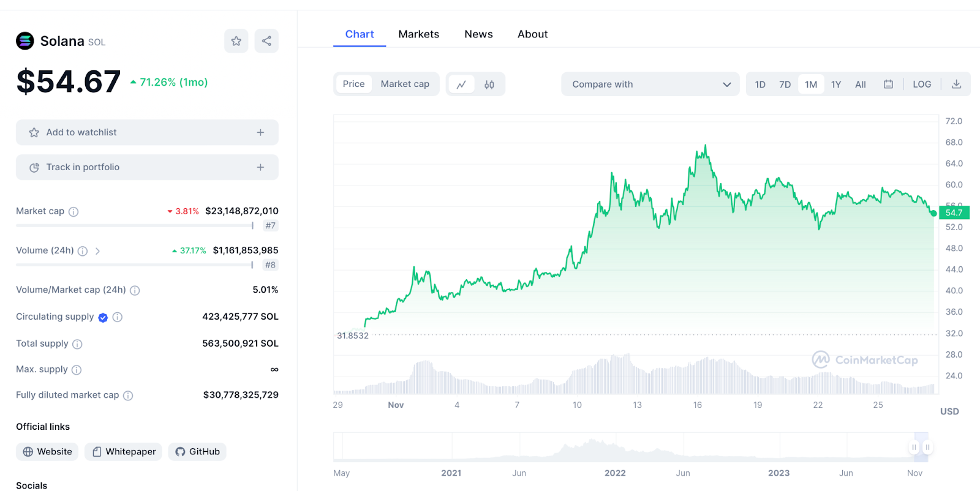Click the $1,161,853,985 volume value

pos(246,250)
